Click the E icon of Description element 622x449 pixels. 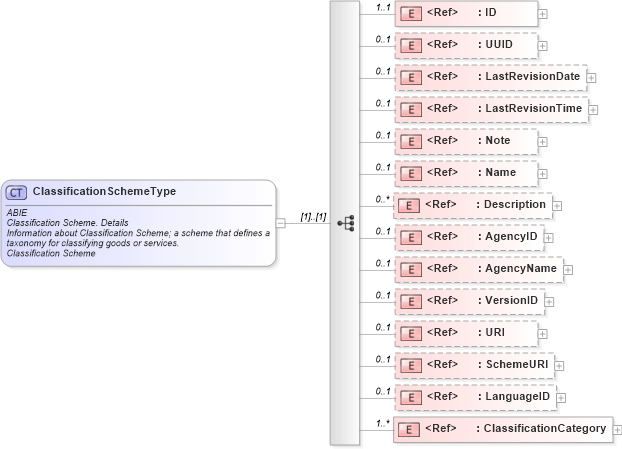pos(409,206)
